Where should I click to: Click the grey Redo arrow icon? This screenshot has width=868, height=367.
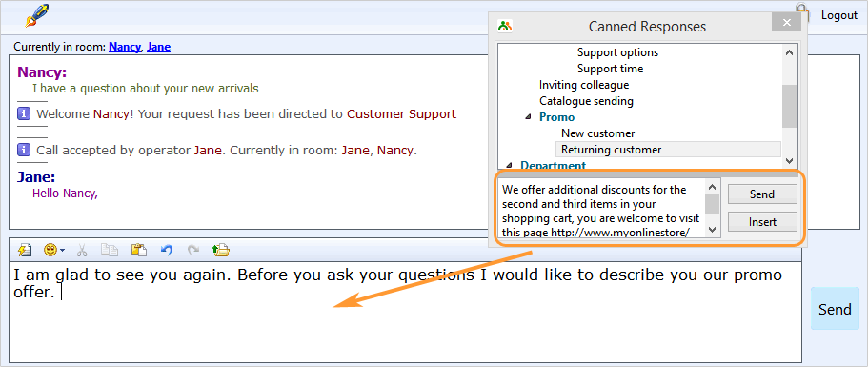[x=193, y=250]
